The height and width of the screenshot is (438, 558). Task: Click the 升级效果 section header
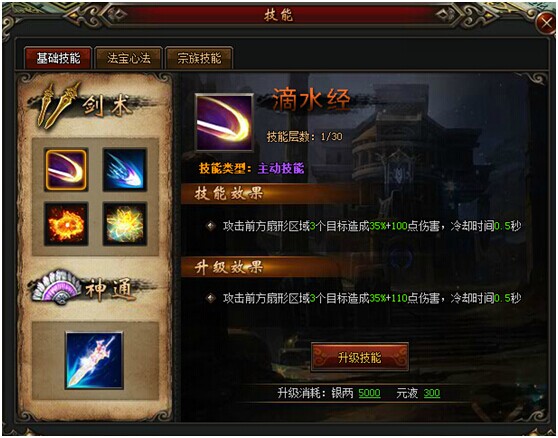(228, 267)
